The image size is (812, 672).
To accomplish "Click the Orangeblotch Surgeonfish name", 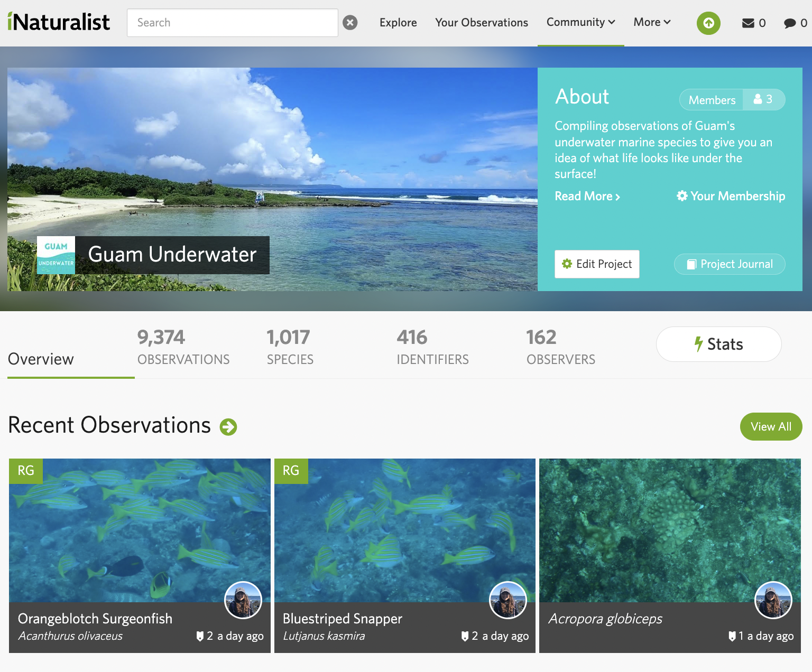I will click(95, 619).
